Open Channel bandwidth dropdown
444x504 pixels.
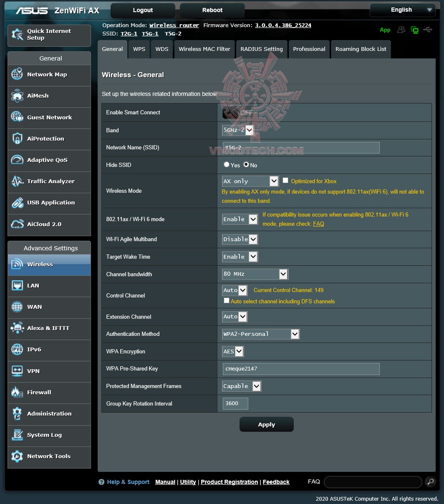(x=255, y=274)
